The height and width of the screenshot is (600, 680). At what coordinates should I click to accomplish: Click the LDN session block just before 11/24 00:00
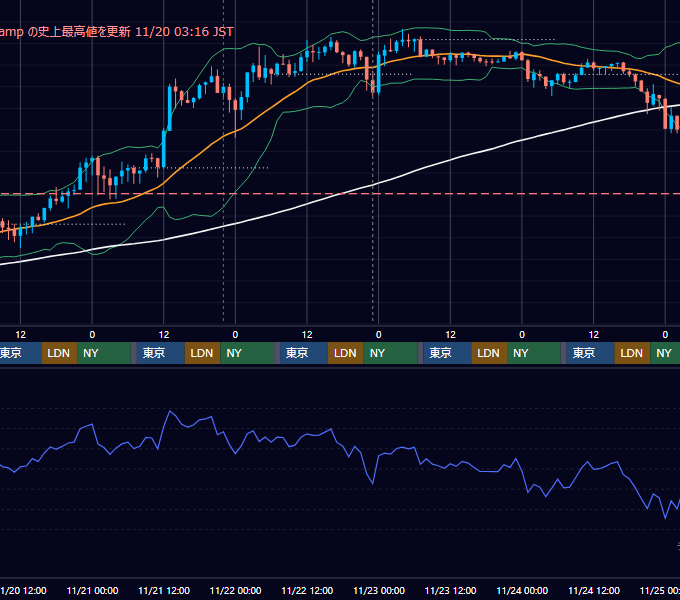pos(489,353)
